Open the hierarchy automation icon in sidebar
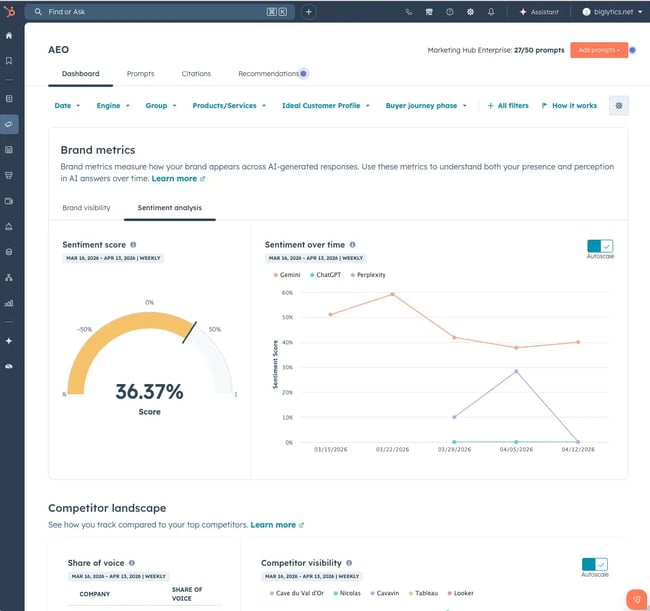650x611 pixels. [x=9, y=278]
